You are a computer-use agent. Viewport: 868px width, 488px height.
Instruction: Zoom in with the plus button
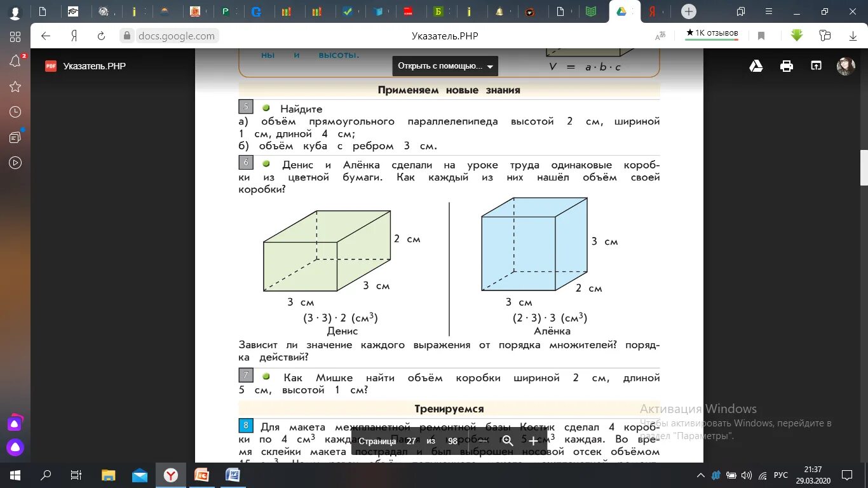pos(533,441)
